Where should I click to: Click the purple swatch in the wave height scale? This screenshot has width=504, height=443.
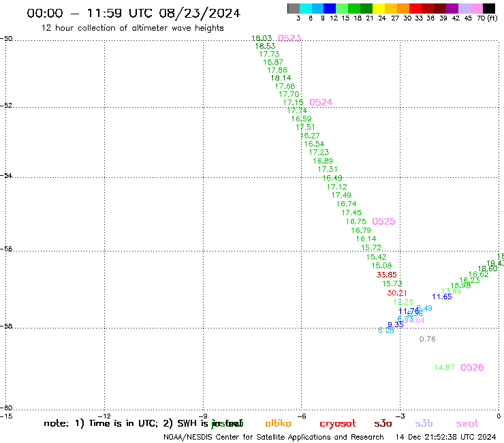(x=452, y=8)
